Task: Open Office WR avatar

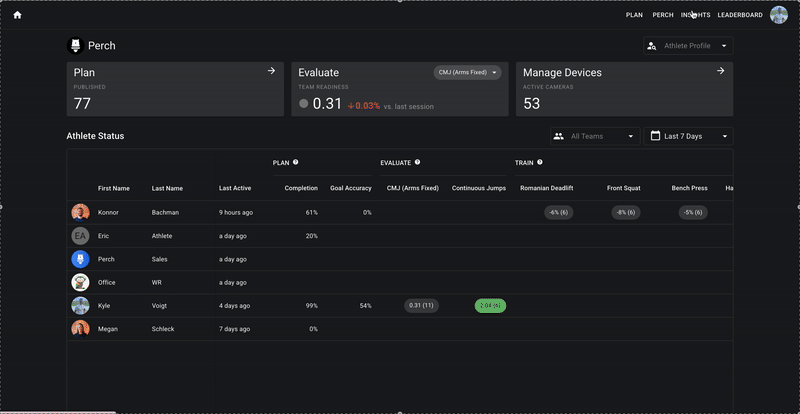Action: coord(81,282)
